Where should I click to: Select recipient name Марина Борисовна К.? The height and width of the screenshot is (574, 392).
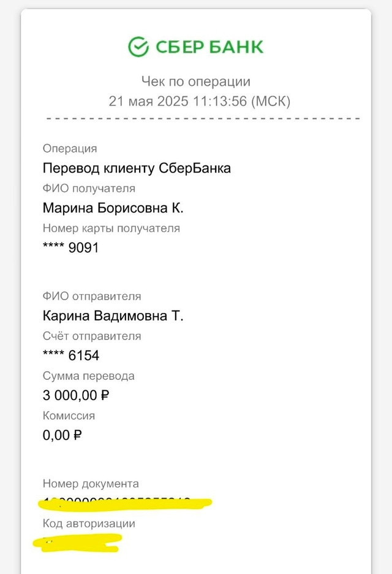(113, 208)
